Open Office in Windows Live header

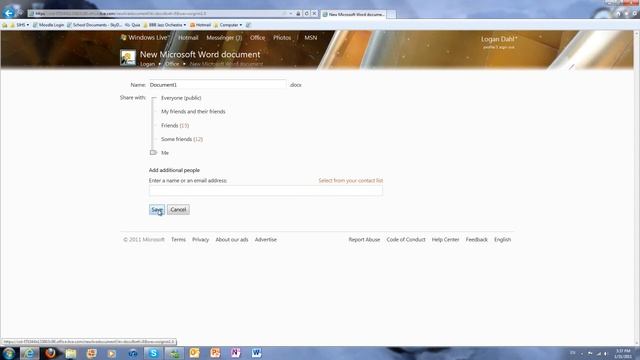click(x=257, y=38)
